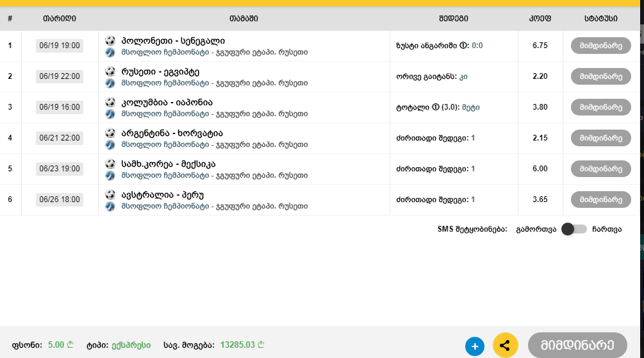Click the თამაში column header
The image size is (644, 358).
244,19
